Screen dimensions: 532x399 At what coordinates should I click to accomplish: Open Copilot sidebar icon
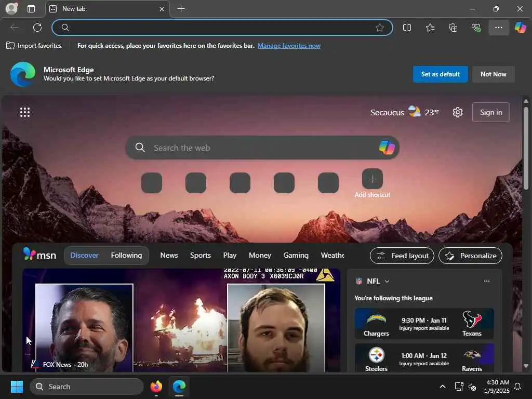(x=520, y=28)
